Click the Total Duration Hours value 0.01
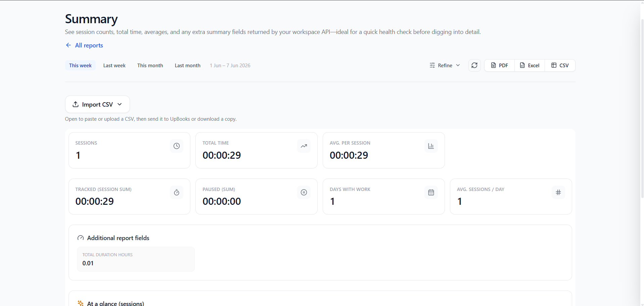 pos(88,263)
